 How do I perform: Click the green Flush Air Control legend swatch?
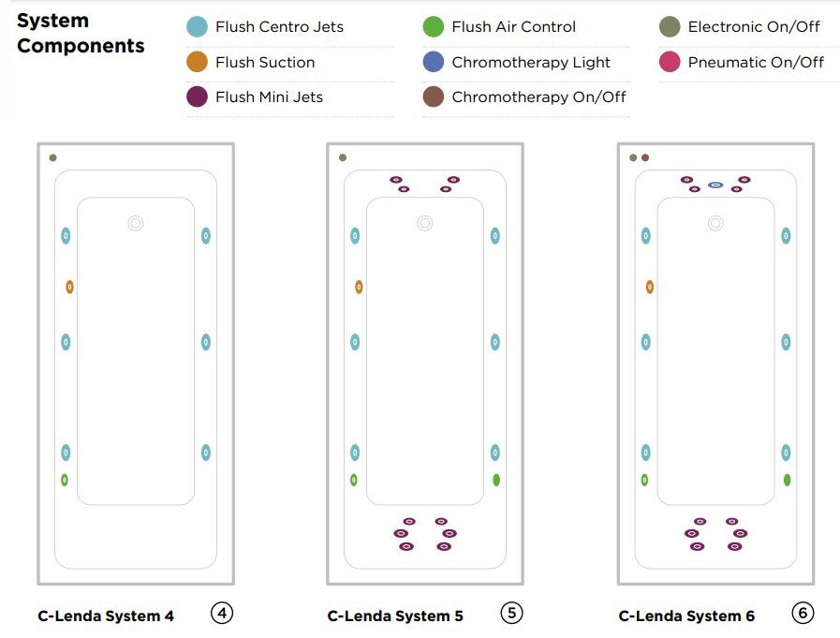pyautogui.click(x=433, y=27)
